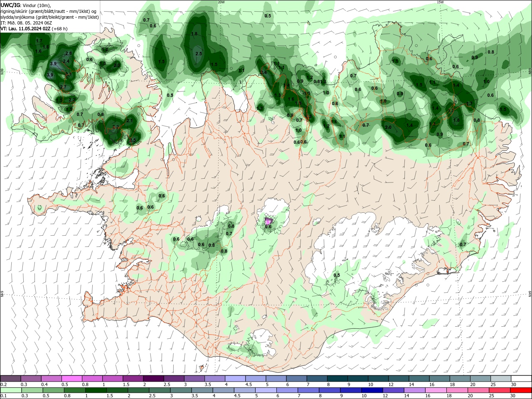Click the '0.7' value on the southeast coast
The width and height of the screenshot is (532, 399).
click(x=463, y=244)
